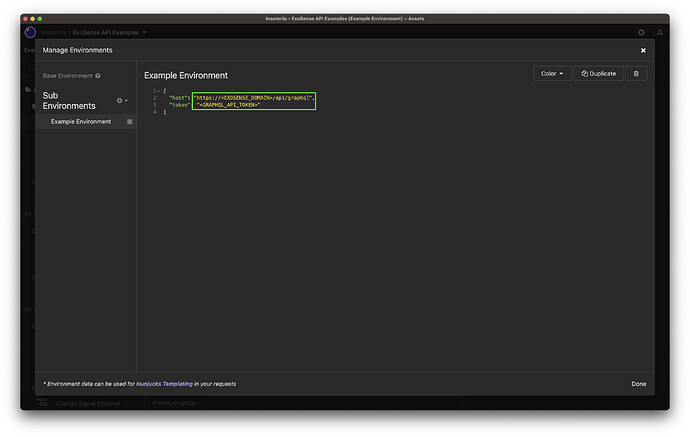690x437 pixels.
Task: Delete environment using trash icon
Action: pyautogui.click(x=636, y=73)
